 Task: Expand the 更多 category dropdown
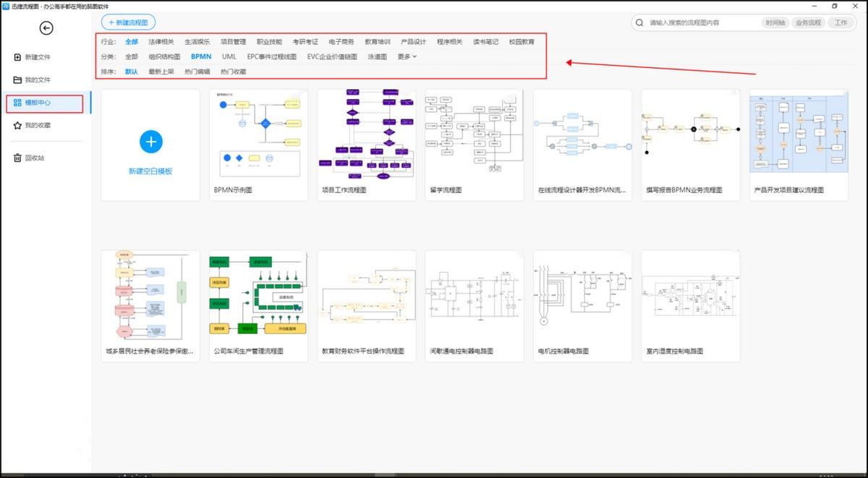(407, 56)
